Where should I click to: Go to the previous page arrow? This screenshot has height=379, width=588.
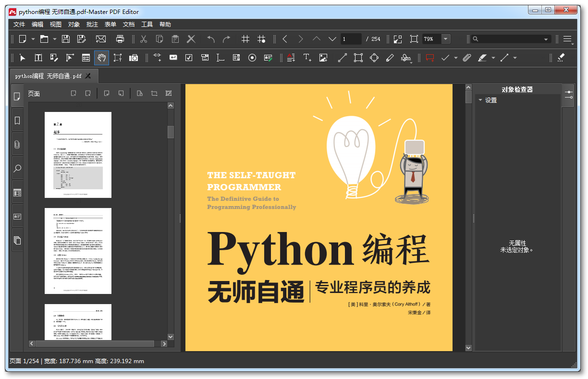(285, 39)
